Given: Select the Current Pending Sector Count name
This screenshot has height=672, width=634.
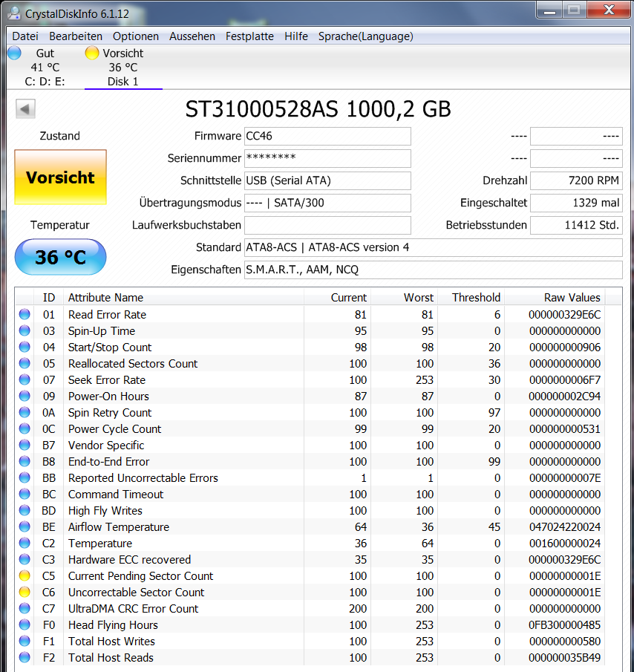Looking at the screenshot, I should click(140, 576).
